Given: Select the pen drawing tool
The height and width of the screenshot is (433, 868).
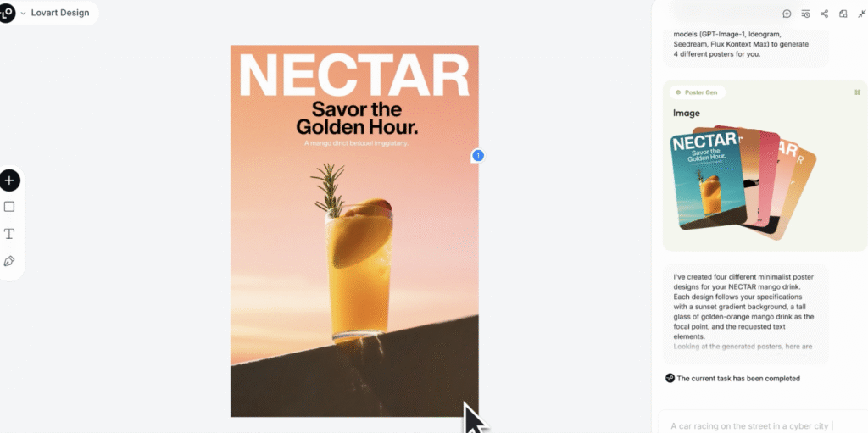Looking at the screenshot, I should 9,261.
